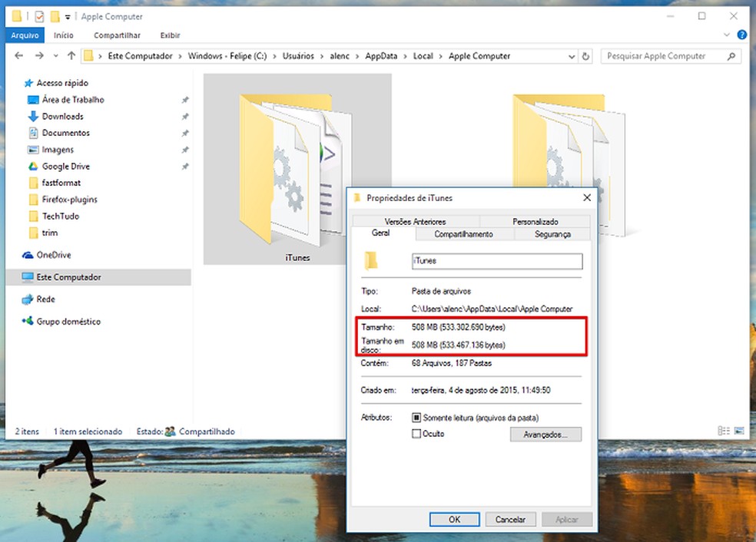Click Local breadcrumb segment
Viewport: 756px width, 542px height.
423,56
